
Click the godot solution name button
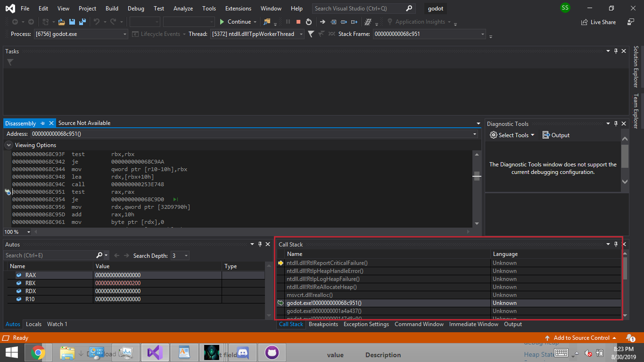pos(436,9)
